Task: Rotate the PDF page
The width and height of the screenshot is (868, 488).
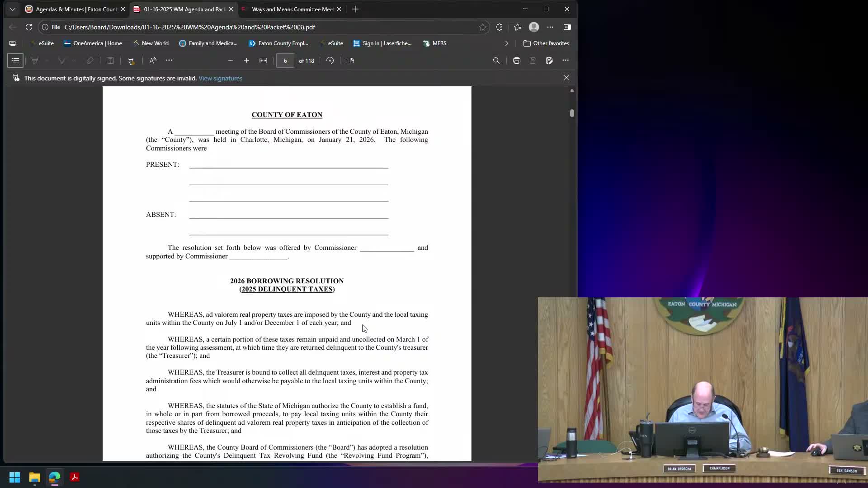Action: 330,61
